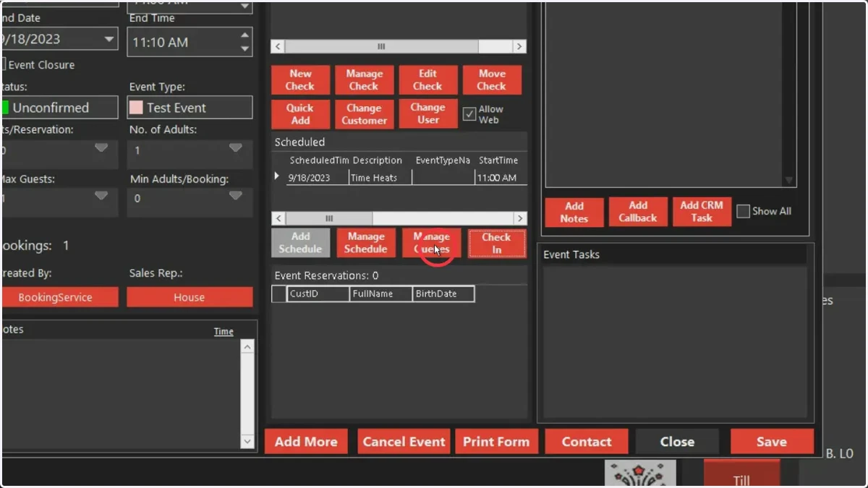The width and height of the screenshot is (868, 488).
Task: Open Manage Check
Action: click(x=364, y=80)
